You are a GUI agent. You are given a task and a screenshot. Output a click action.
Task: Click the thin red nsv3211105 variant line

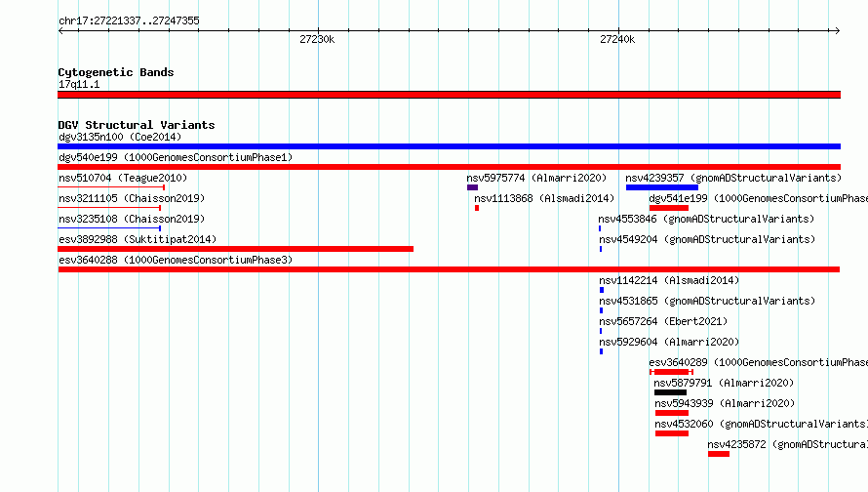click(109, 208)
